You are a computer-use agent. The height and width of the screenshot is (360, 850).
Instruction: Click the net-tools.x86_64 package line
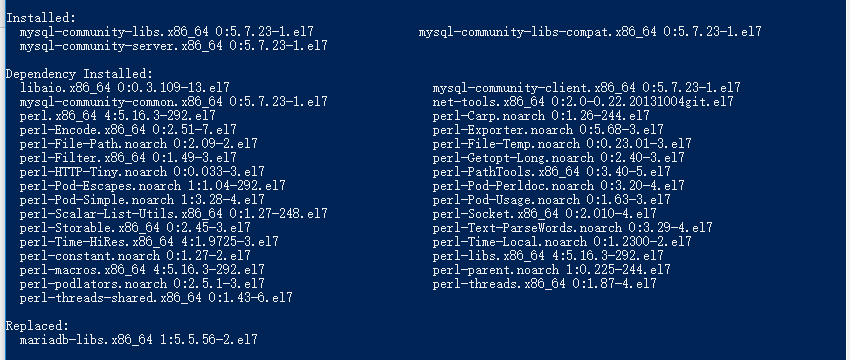tap(583, 102)
